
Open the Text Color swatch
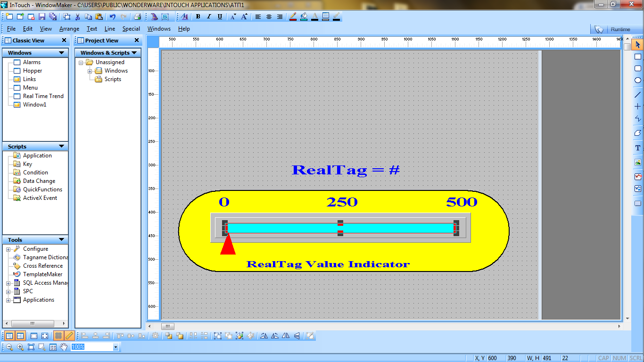click(314, 16)
